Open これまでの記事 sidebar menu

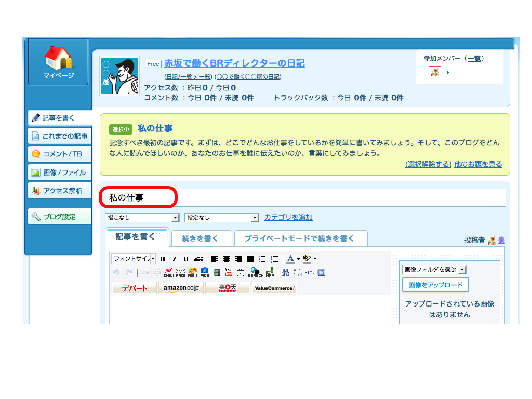pos(60,136)
